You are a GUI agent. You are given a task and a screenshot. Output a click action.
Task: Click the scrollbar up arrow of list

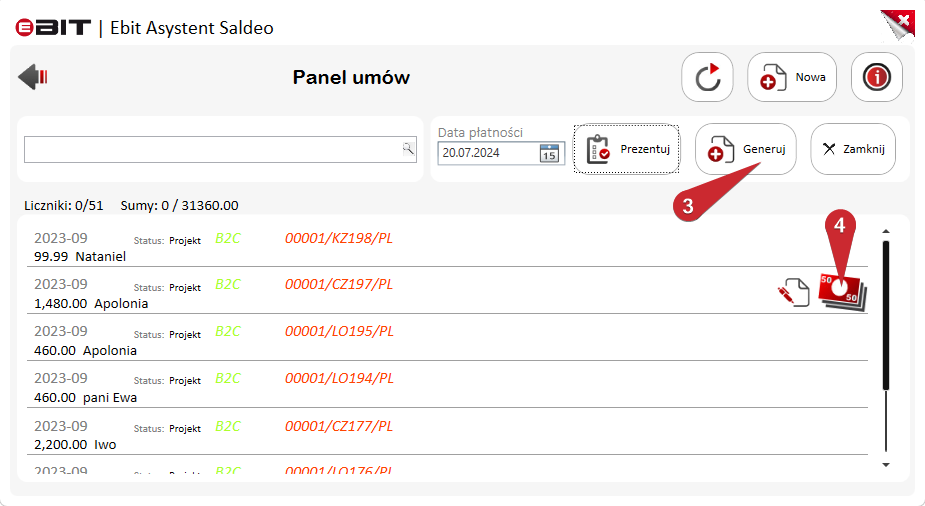tap(885, 232)
